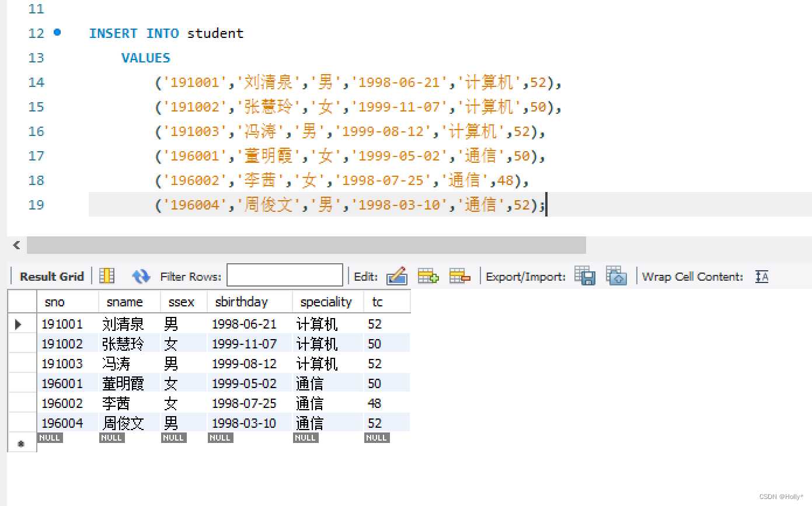
Task: Click the grid view icon beside Result Grid
Action: 107,275
